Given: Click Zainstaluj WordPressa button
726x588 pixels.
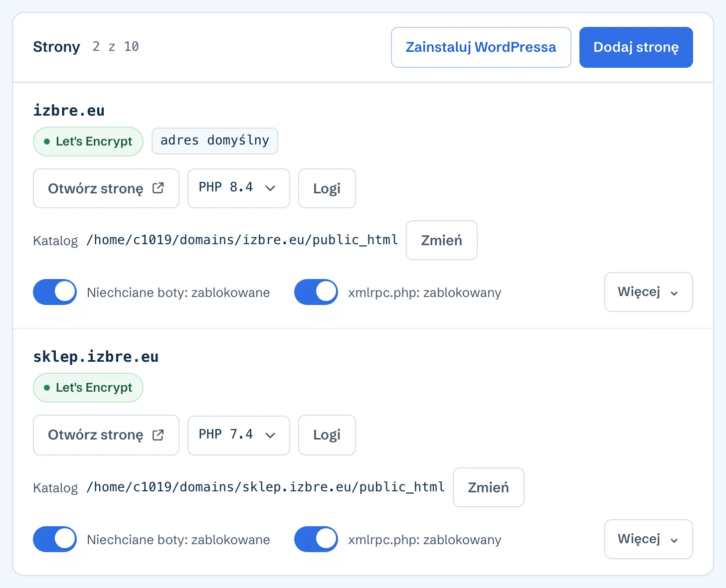Looking at the screenshot, I should coord(481,47).
